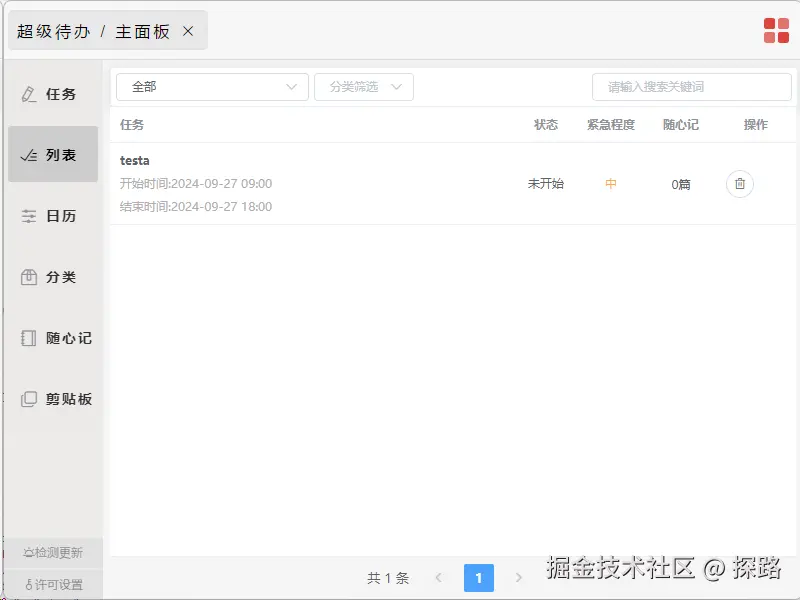The width and height of the screenshot is (800, 600).
Task: Click the 状态 column header
Action: click(x=545, y=124)
